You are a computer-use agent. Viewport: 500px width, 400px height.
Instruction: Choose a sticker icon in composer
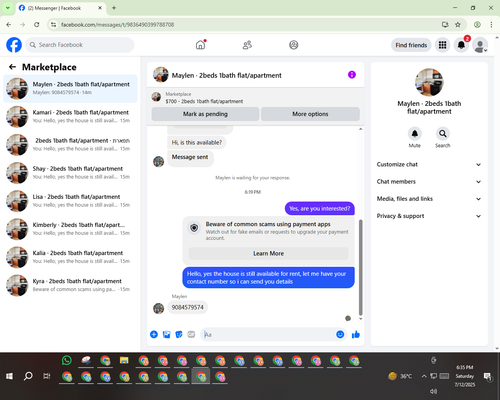pyautogui.click(x=179, y=334)
